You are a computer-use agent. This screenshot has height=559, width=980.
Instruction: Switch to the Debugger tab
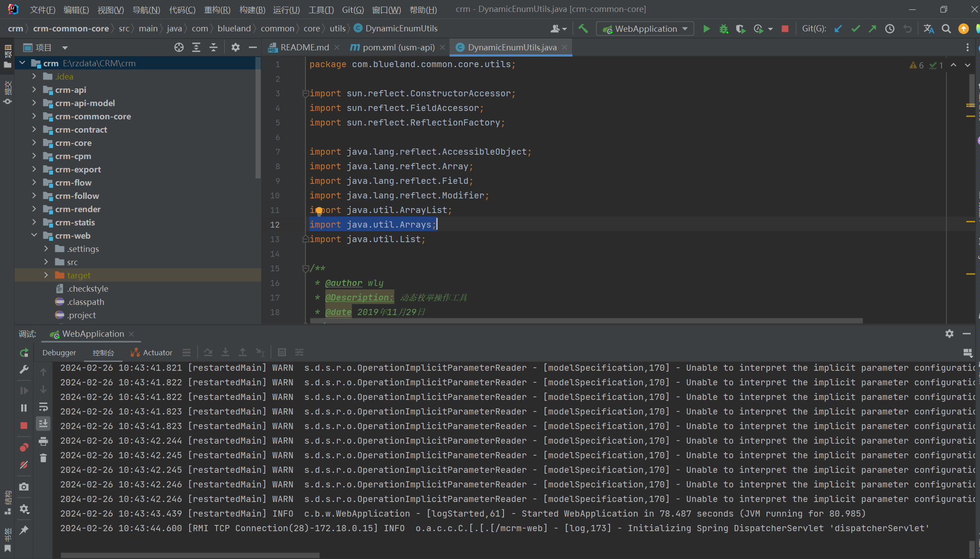coord(59,353)
